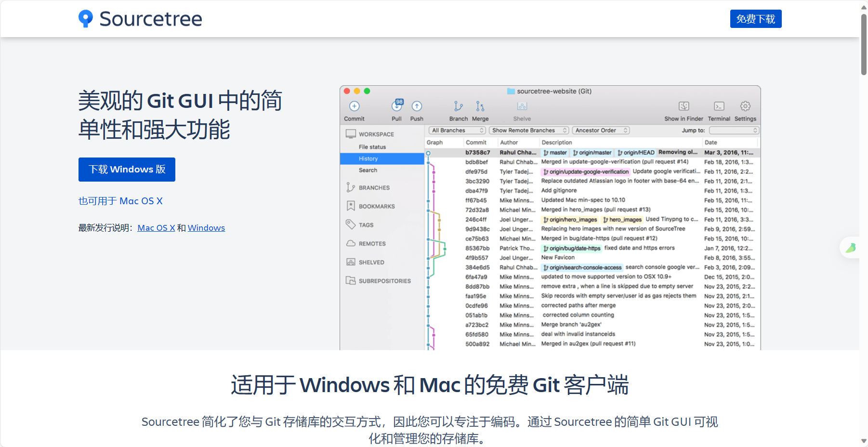The height and width of the screenshot is (447, 868).
Task: Open the Show in Finder icon
Action: pos(684,106)
